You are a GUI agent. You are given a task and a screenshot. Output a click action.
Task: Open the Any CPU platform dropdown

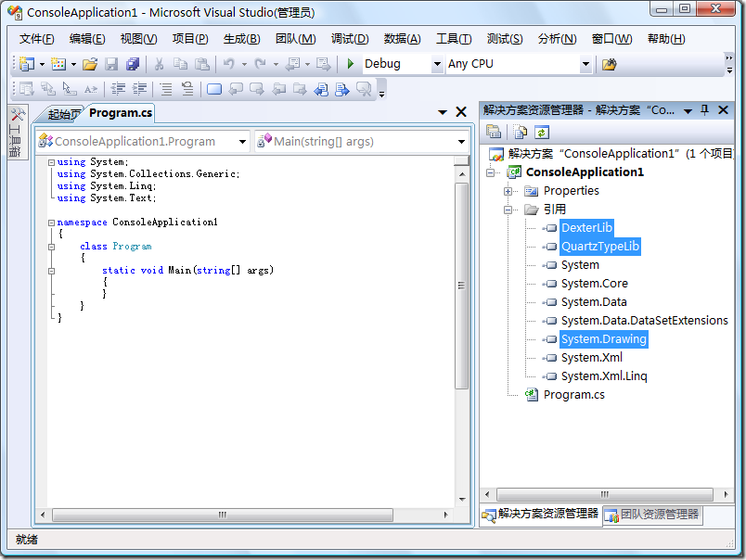586,64
